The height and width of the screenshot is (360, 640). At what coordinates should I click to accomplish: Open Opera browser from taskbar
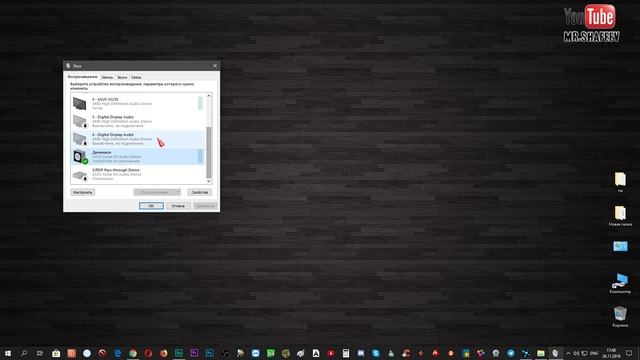tap(148, 353)
